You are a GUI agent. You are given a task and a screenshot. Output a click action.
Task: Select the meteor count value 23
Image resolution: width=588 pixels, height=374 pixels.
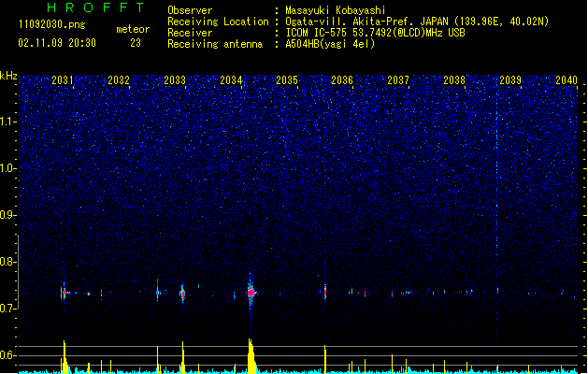136,43
